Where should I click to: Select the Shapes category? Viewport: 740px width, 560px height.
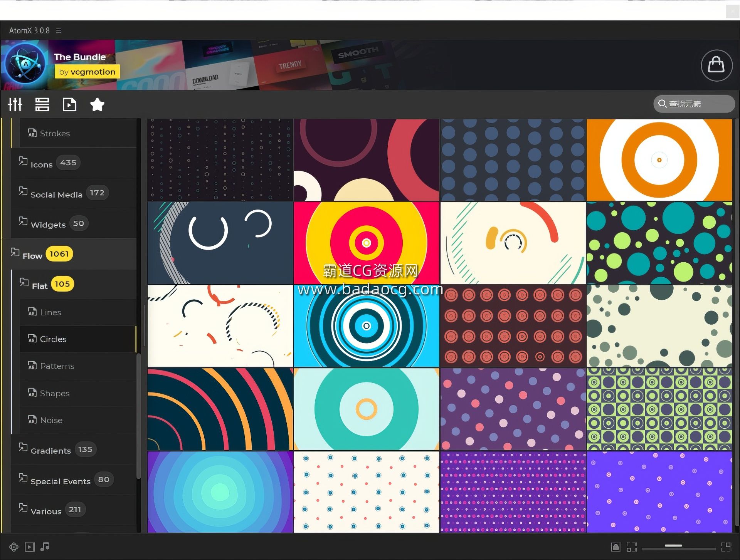(x=78, y=393)
